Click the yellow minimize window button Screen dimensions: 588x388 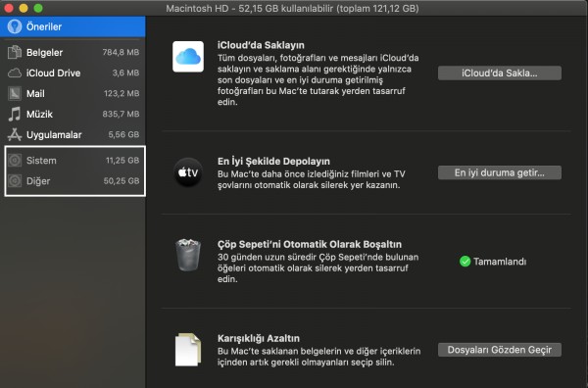coord(24,8)
